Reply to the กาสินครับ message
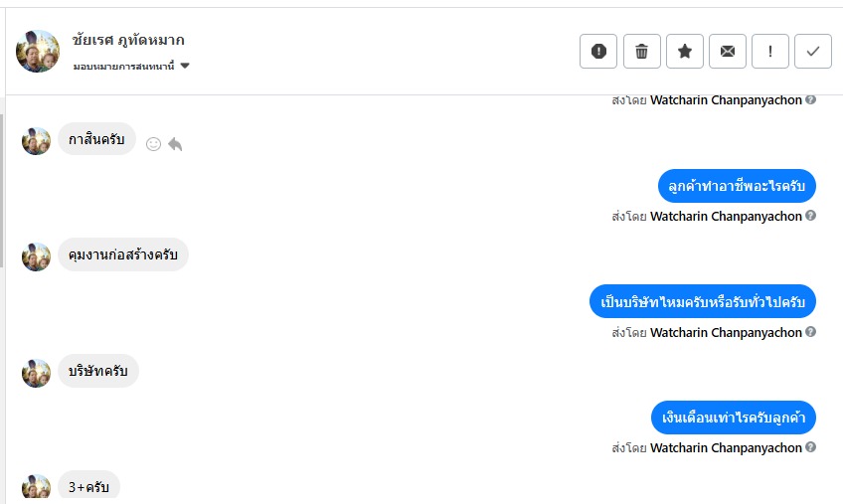This screenshot has width=843, height=504. (x=175, y=144)
